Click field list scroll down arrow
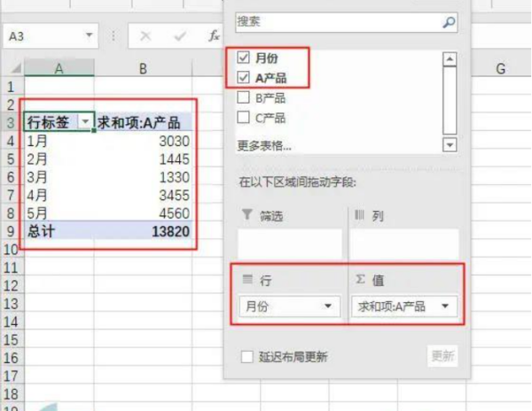 [x=450, y=145]
